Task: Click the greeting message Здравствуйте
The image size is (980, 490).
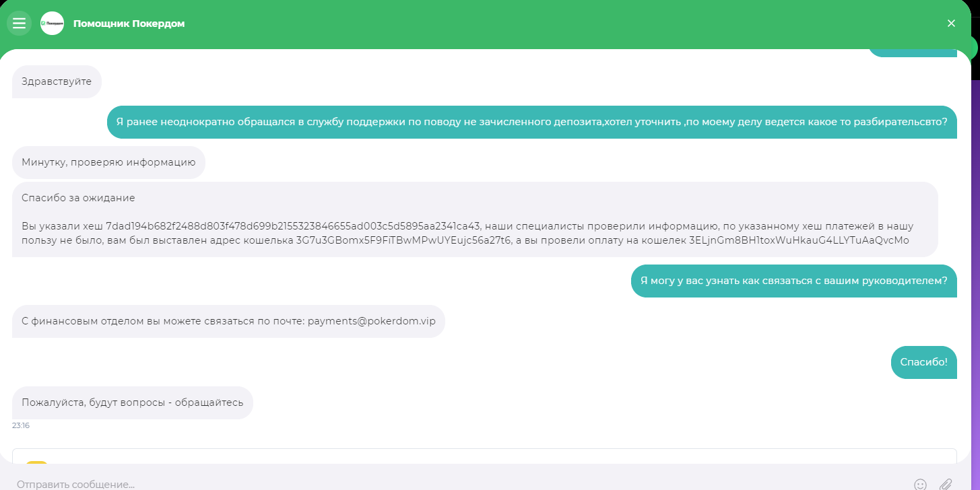Action: [x=57, y=81]
